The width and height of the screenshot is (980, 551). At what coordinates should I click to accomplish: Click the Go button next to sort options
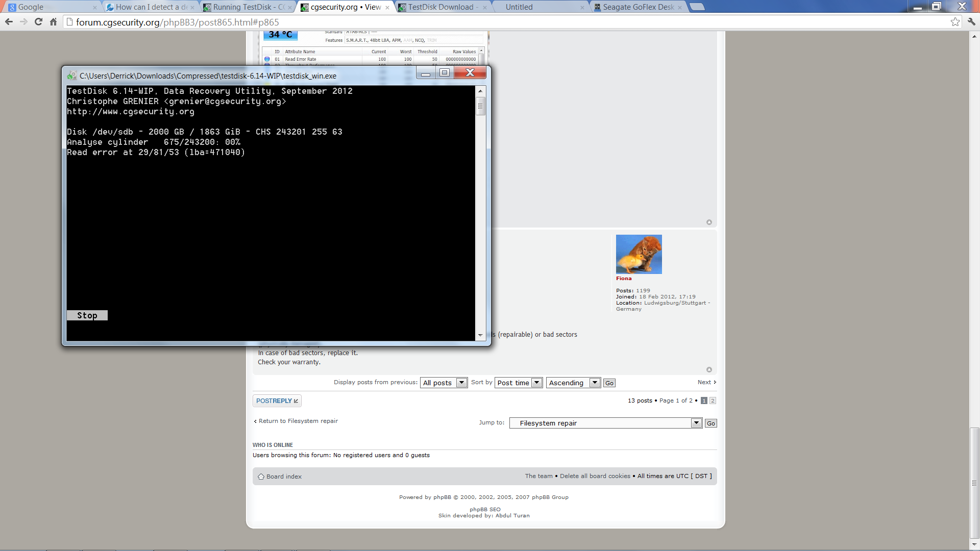(609, 383)
